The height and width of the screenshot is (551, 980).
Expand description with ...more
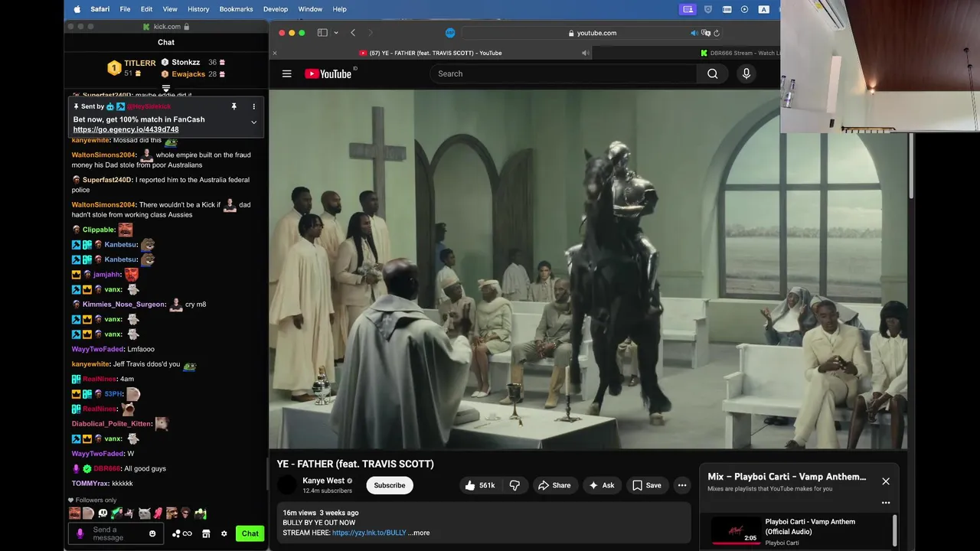419,533
